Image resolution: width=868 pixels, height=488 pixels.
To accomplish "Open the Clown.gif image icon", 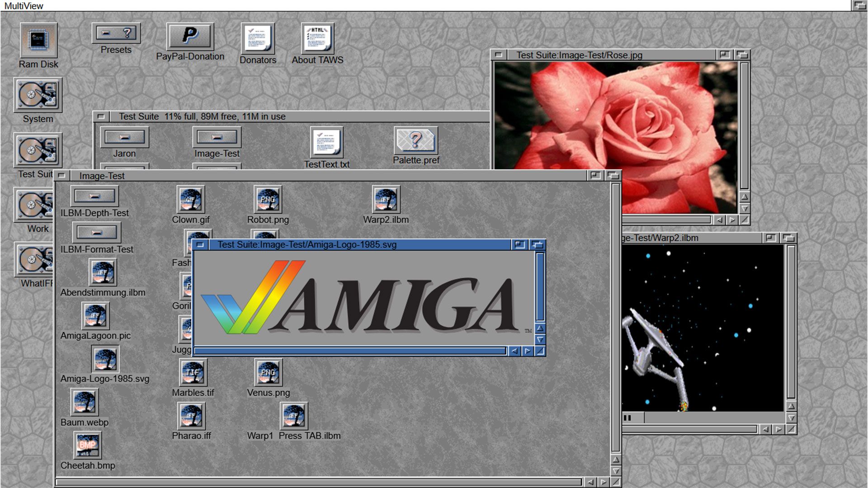I will coord(191,200).
